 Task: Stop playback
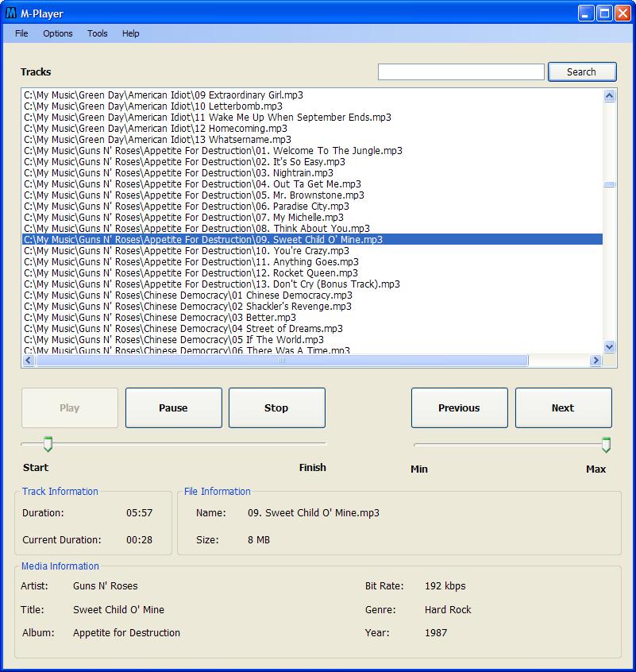coord(276,408)
